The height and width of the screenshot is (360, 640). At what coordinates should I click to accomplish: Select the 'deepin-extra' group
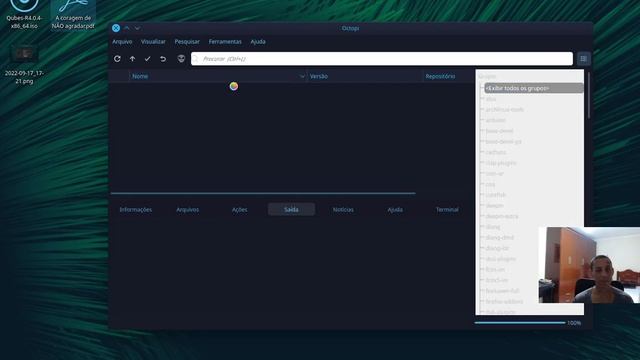tap(502, 216)
